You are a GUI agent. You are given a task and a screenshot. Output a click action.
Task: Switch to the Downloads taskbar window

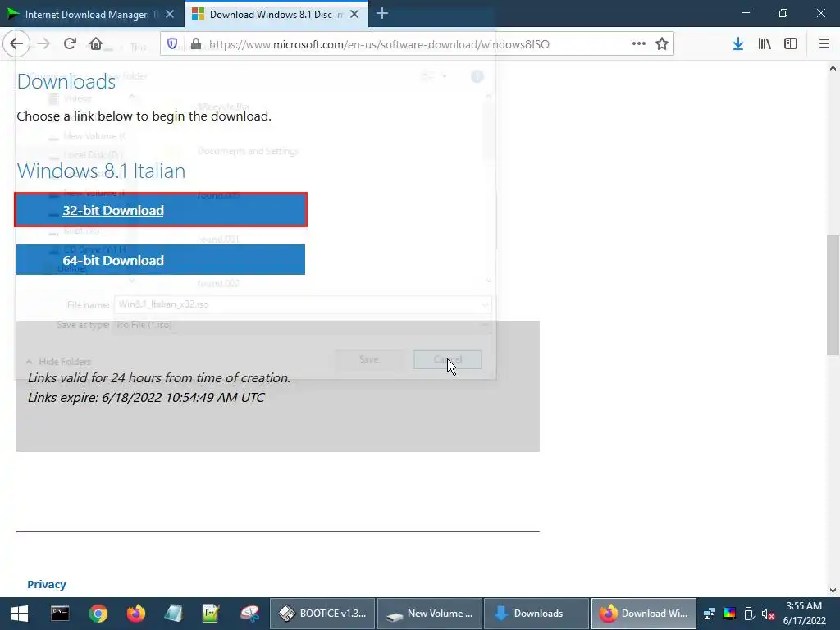[x=536, y=614]
